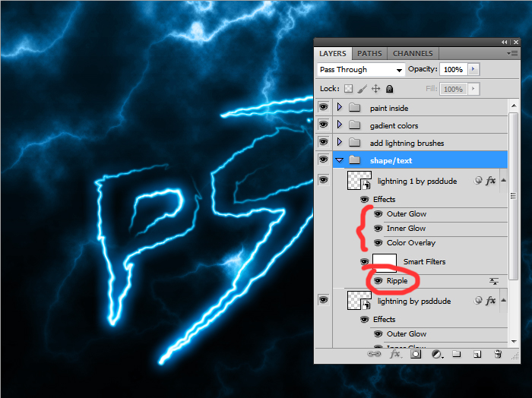This screenshot has height=398, width=532.
Task: Switch to the Paths tab
Action: (x=369, y=54)
